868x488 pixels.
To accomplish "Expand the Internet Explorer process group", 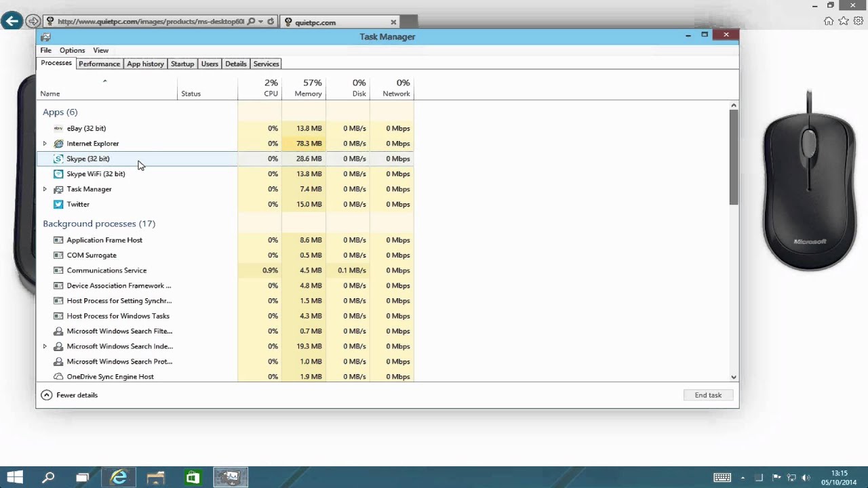I will pos(45,144).
